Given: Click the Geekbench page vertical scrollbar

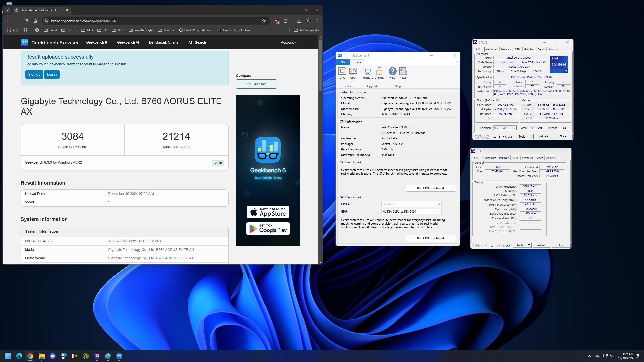Looking at the screenshot, I should (320, 65).
